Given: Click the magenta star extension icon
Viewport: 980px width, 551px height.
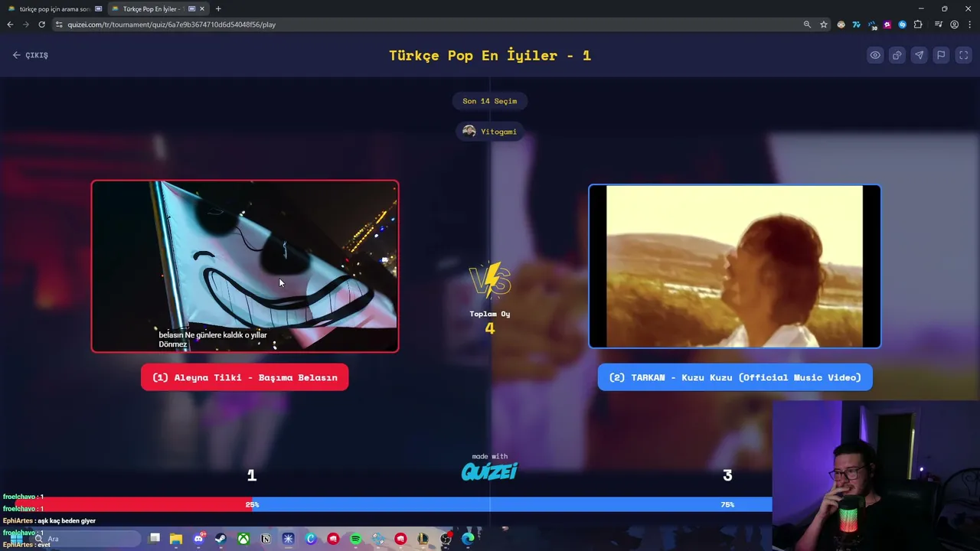Looking at the screenshot, I should (x=887, y=24).
